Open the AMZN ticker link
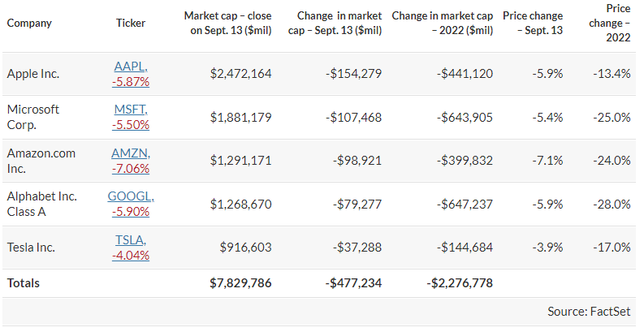The height and width of the screenshot is (336, 644). [x=131, y=153]
